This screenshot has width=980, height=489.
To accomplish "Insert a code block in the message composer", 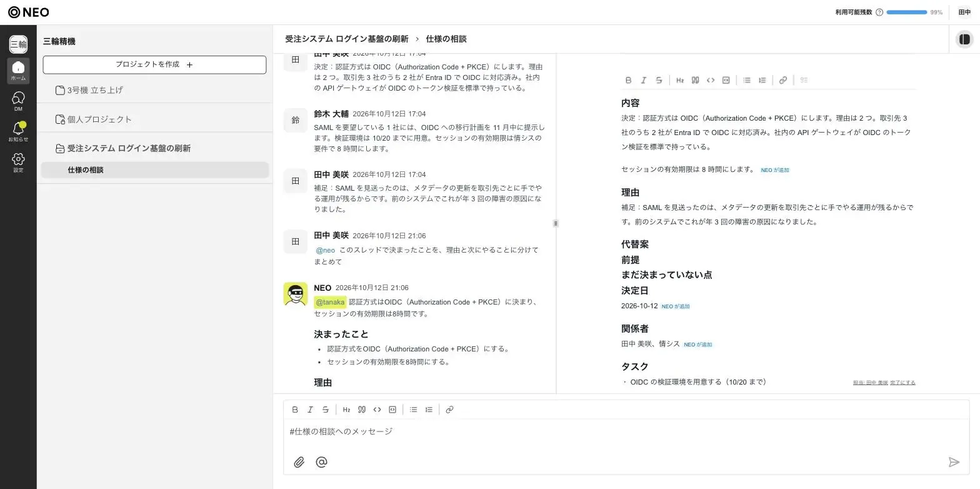I will click(x=392, y=410).
